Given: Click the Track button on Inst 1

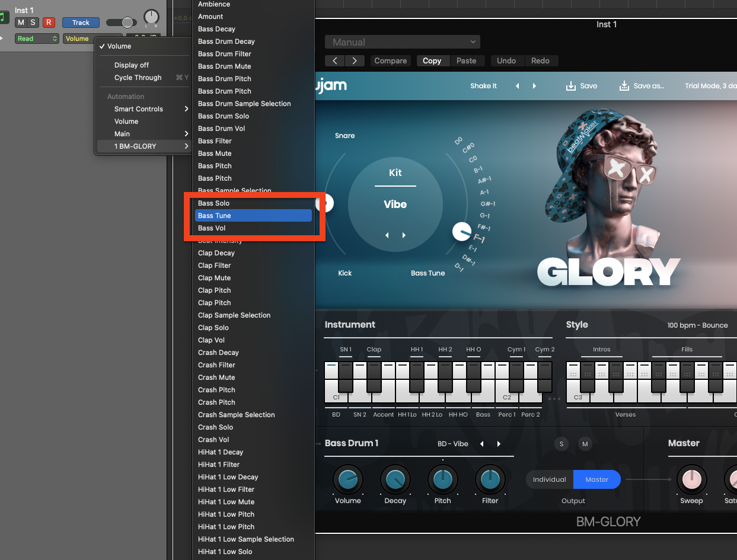Looking at the screenshot, I should point(81,23).
